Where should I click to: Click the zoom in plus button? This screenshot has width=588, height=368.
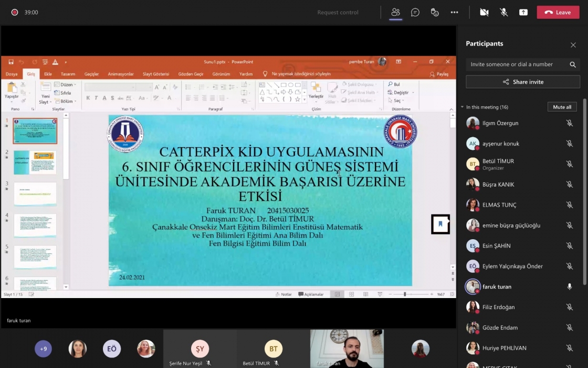432,294
